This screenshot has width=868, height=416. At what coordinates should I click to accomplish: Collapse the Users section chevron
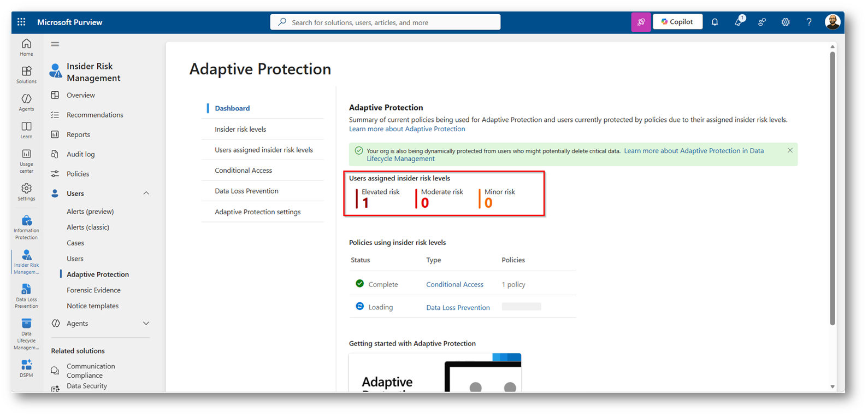(146, 193)
